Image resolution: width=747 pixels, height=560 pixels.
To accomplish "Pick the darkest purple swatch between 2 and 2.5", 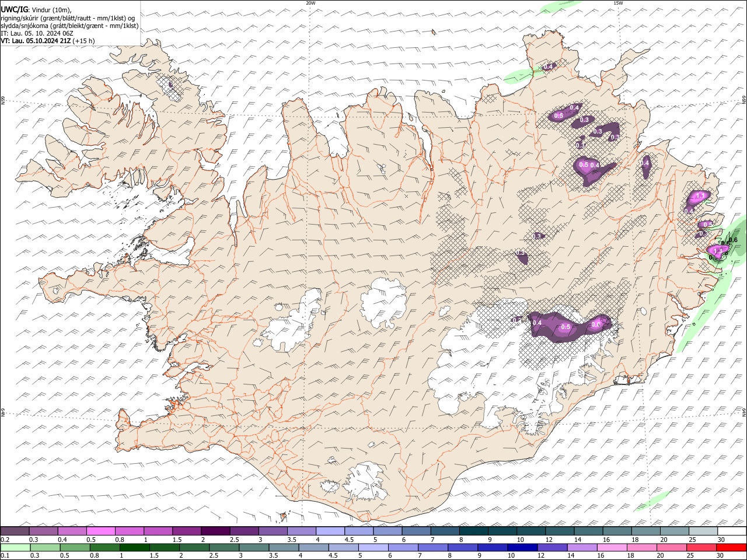I will pyautogui.click(x=215, y=531).
